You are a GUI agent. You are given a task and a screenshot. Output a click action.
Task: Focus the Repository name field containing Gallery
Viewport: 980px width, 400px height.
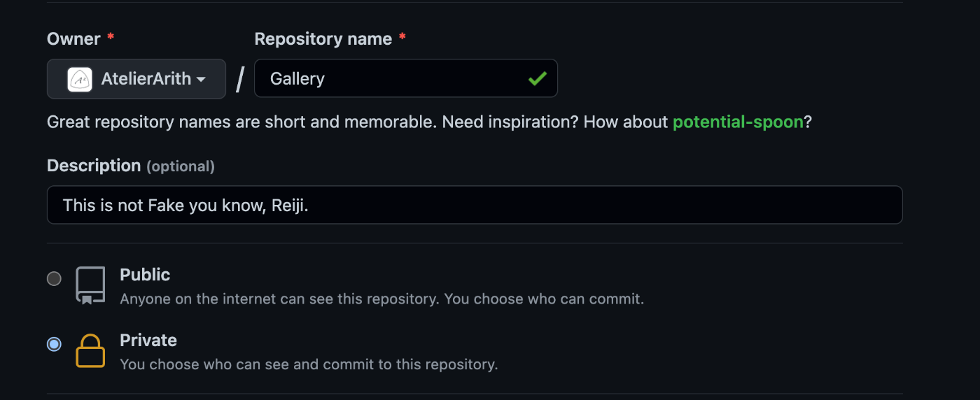pyautogui.click(x=406, y=78)
